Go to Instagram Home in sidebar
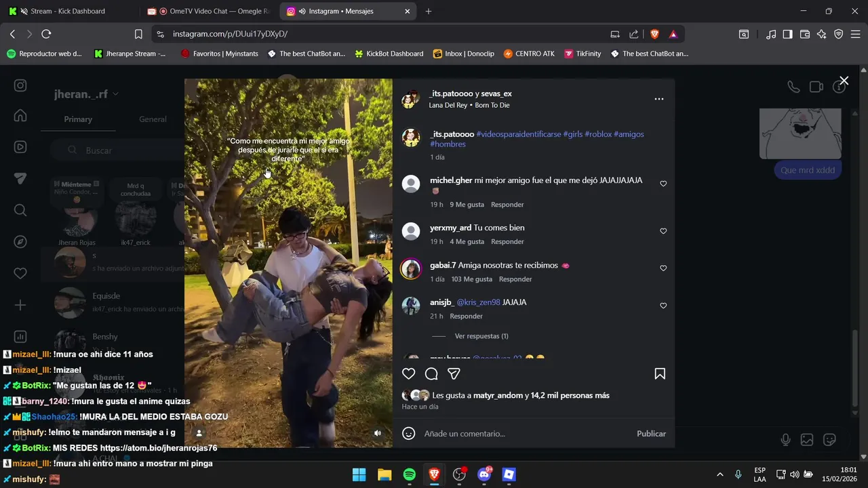This screenshot has height=488, width=868. click(x=20, y=115)
